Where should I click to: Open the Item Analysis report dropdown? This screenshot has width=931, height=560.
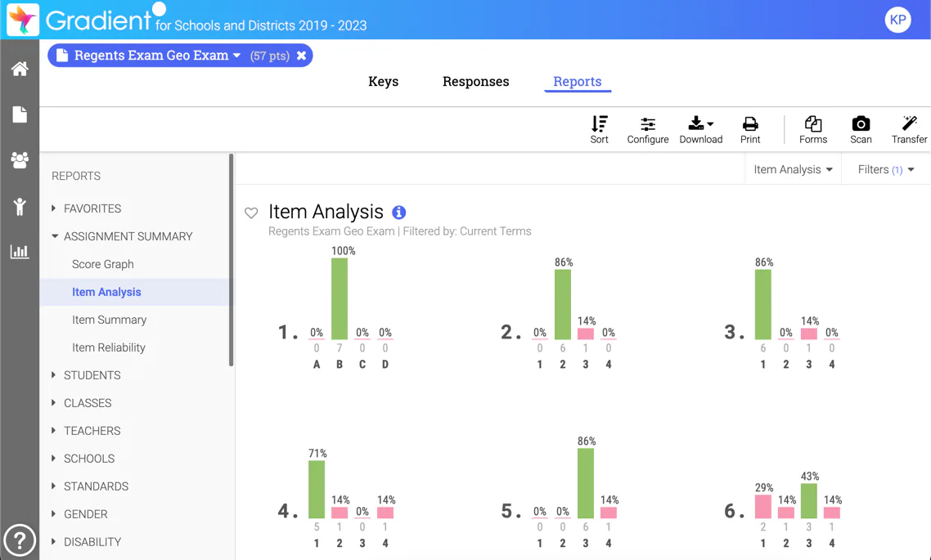tap(794, 169)
